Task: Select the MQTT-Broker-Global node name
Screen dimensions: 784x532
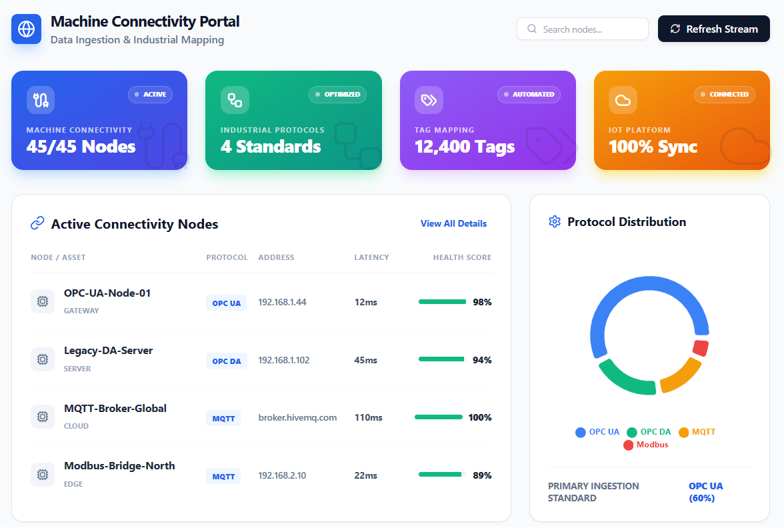Action: point(115,409)
